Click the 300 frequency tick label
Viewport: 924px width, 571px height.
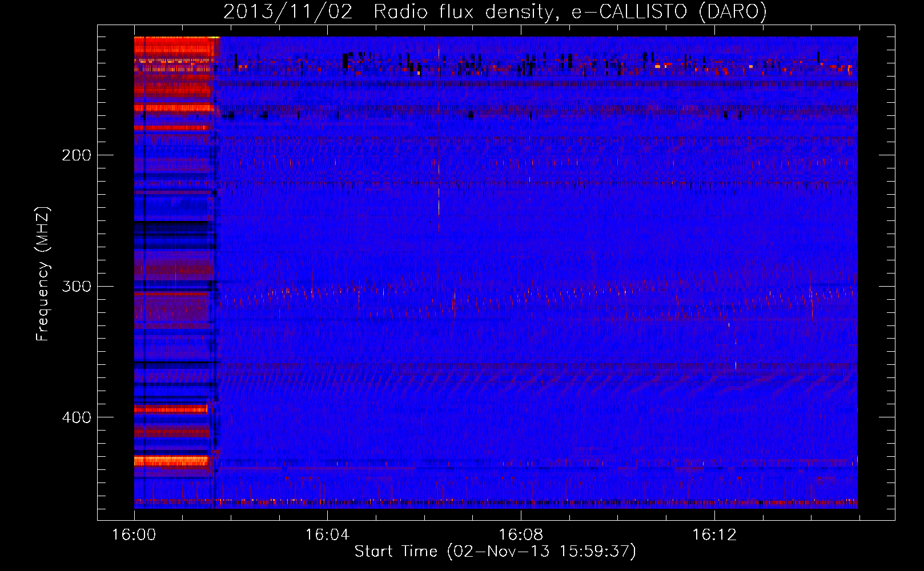pyautogui.click(x=77, y=285)
